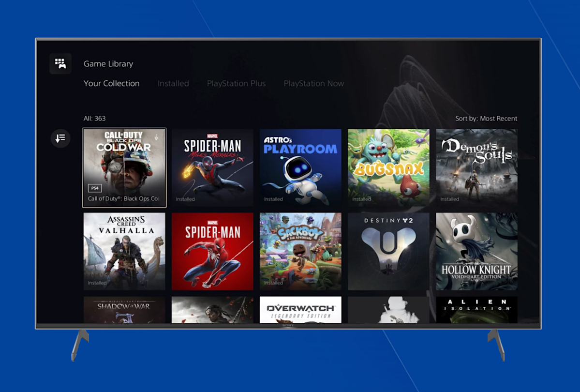
Task: Select the red Marvel's Spider-Man tile
Action: coord(212,251)
